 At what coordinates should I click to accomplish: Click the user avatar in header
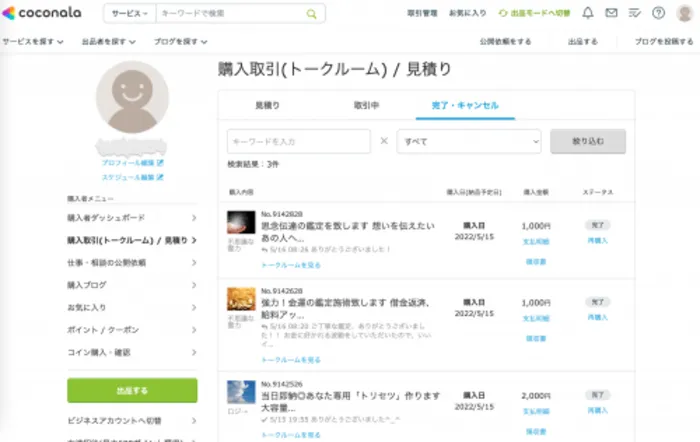tap(685, 13)
